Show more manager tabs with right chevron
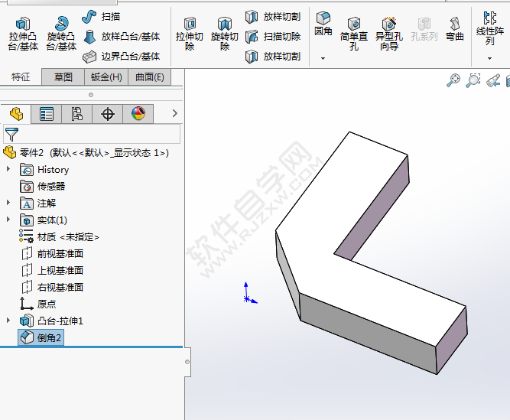 click(175, 113)
